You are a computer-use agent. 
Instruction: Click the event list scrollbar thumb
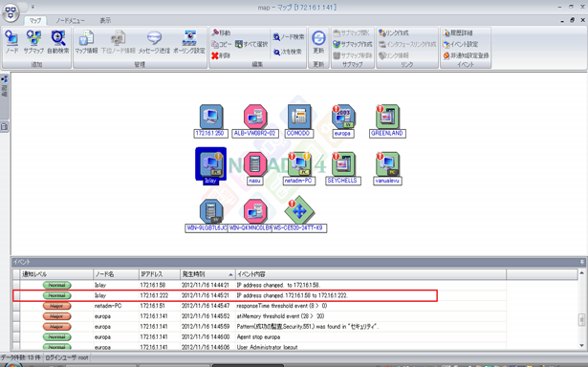pos(582,320)
